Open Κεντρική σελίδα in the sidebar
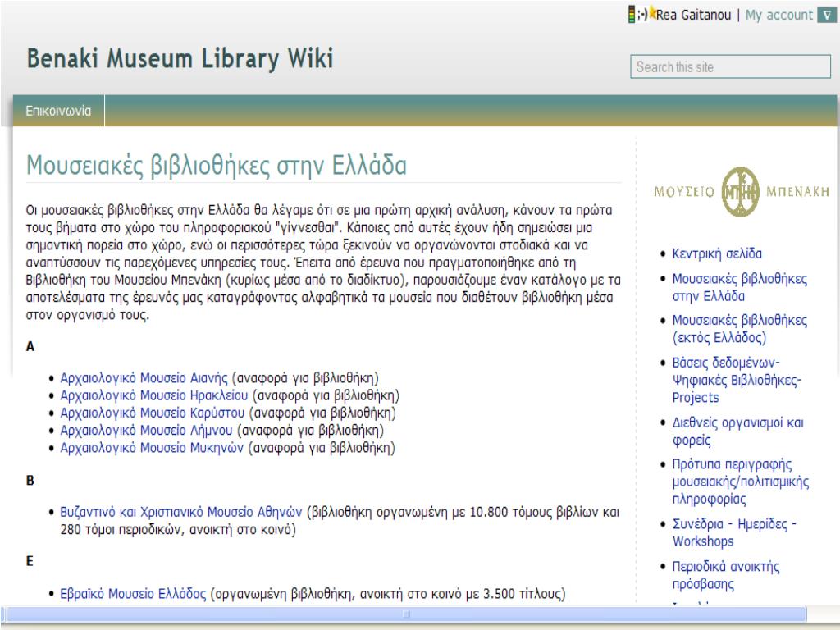 [x=717, y=253]
